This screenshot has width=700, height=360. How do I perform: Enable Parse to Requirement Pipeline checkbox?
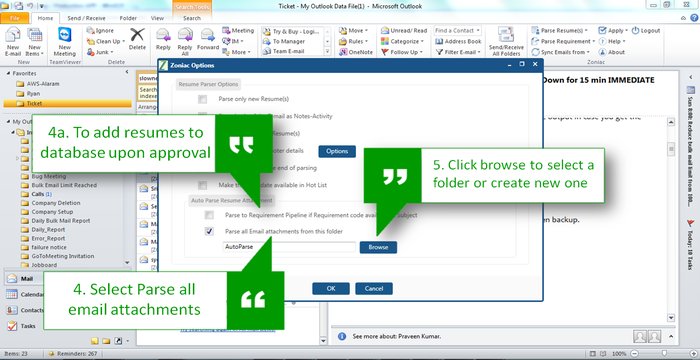(209, 215)
